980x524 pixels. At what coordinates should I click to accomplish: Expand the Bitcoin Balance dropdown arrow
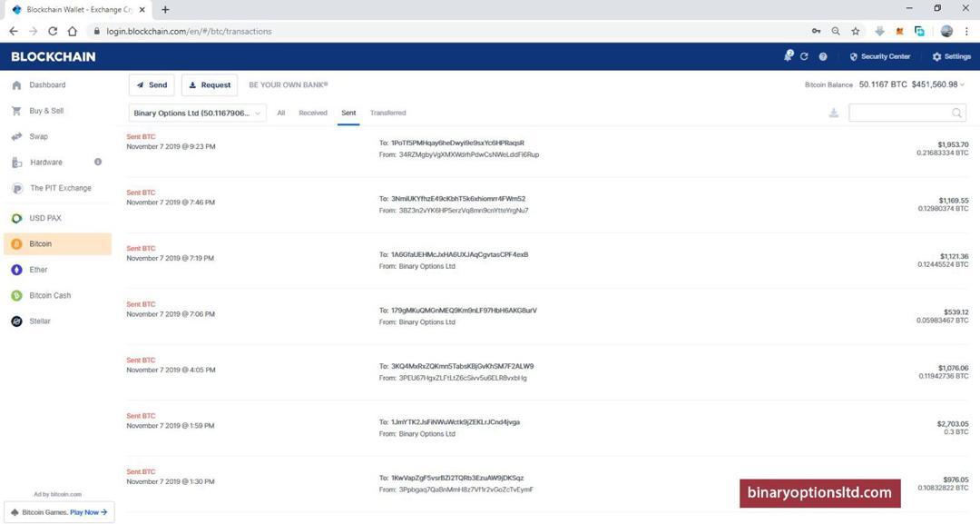coord(963,84)
